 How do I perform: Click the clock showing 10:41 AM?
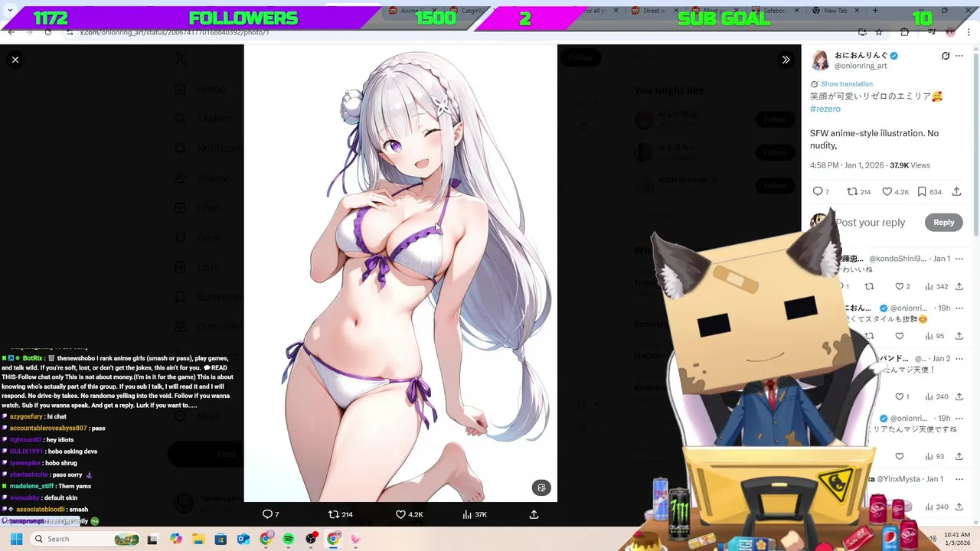pyautogui.click(x=957, y=534)
